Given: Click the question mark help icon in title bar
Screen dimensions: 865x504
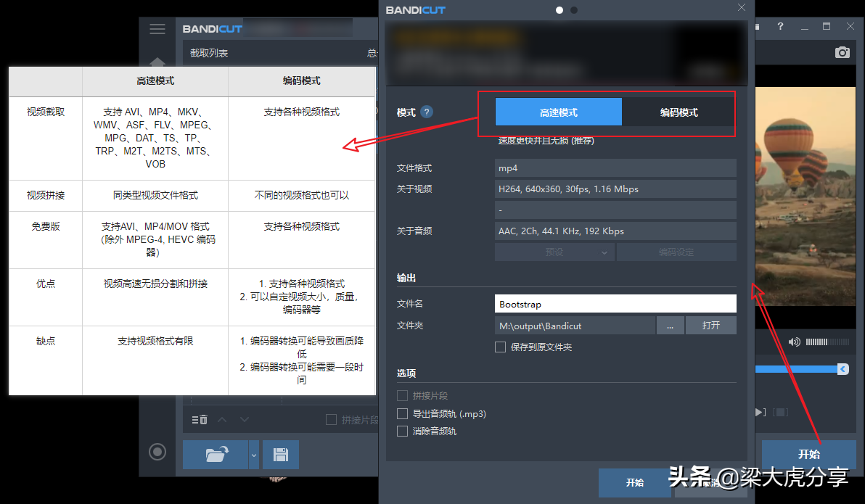Looking at the screenshot, I should [780, 26].
